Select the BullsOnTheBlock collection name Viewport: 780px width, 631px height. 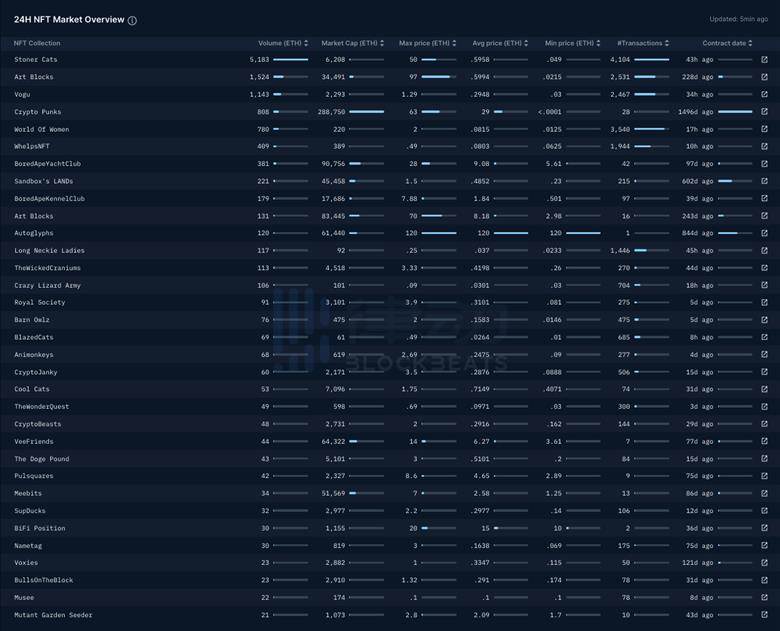(44, 580)
